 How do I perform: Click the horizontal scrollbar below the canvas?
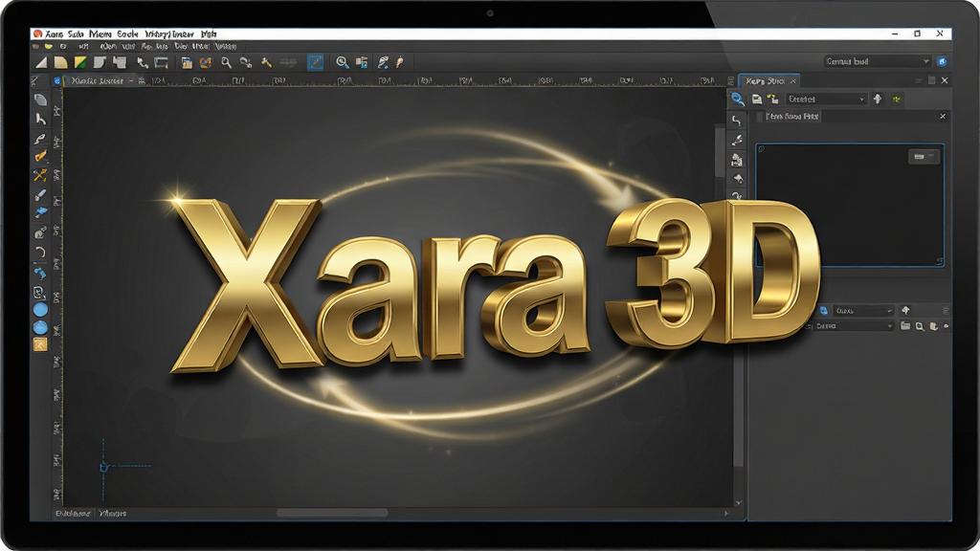click(x=332, y=513)
